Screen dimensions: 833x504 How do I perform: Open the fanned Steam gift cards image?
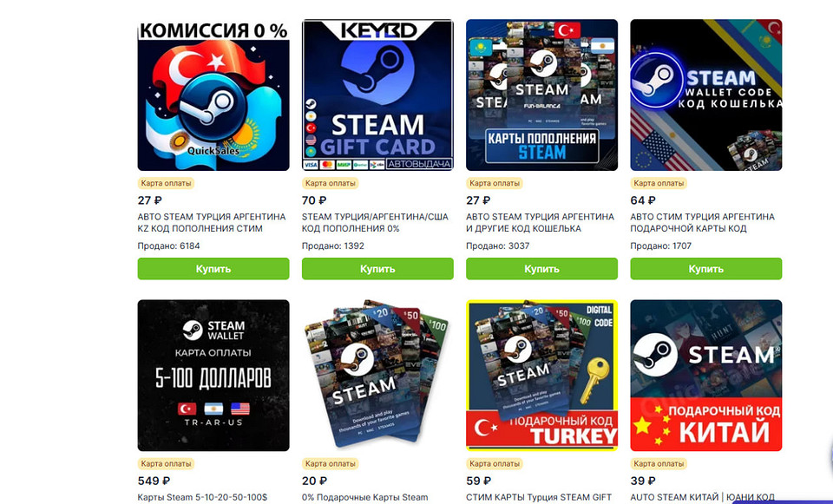[377, 376]
